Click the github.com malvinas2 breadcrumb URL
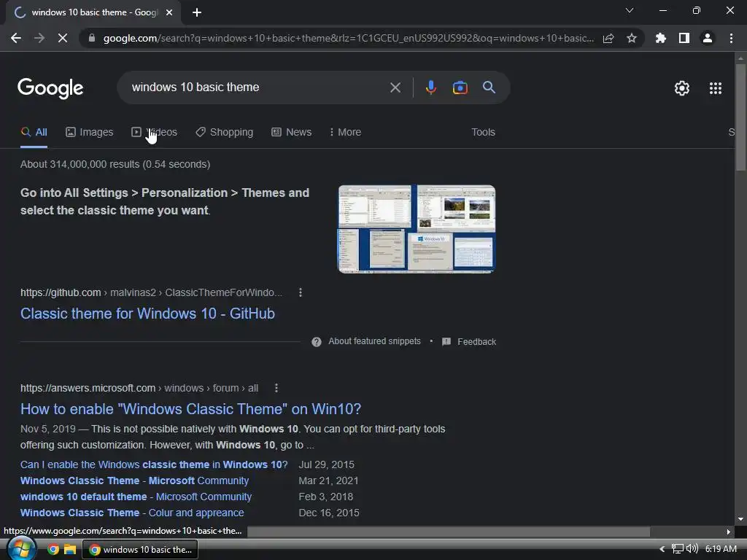This screenshot has width=747, height=560. [152, 292]
